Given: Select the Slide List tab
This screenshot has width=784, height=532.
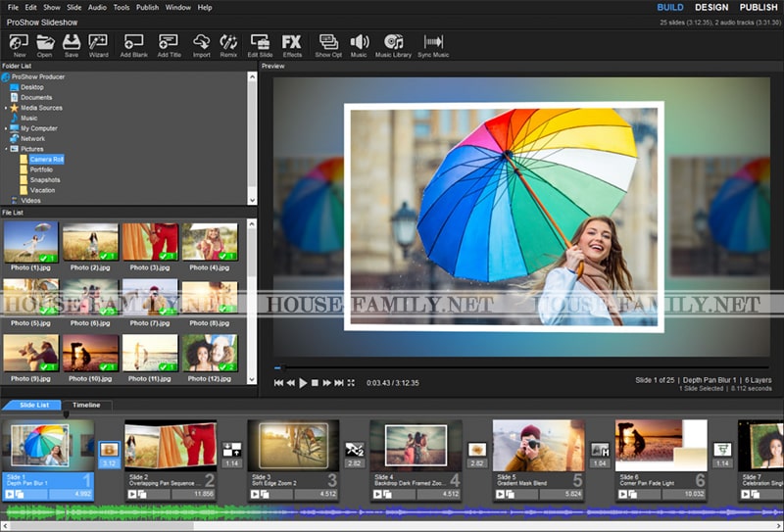Looking at the screenshot, I should [x=34, y=405].
